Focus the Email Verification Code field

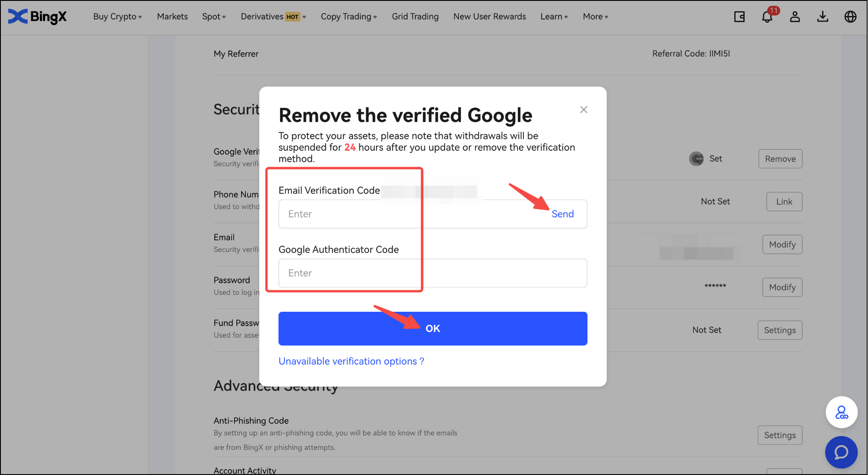coord(407,214)
